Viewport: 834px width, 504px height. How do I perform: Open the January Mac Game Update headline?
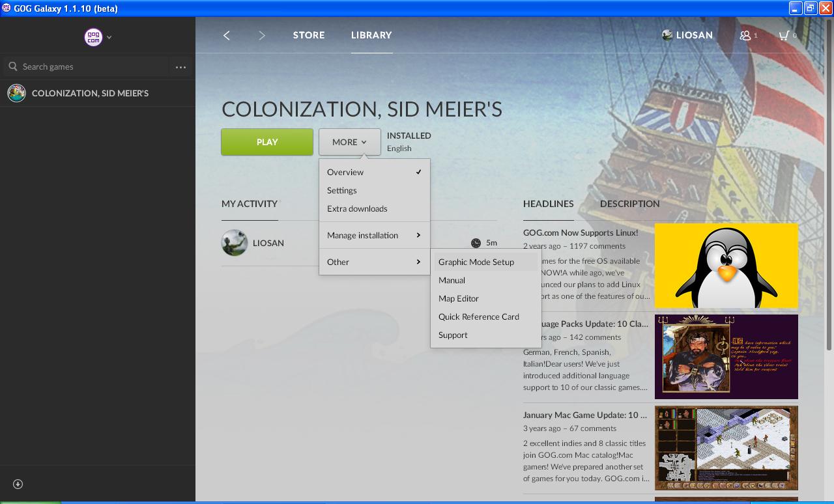585,415
